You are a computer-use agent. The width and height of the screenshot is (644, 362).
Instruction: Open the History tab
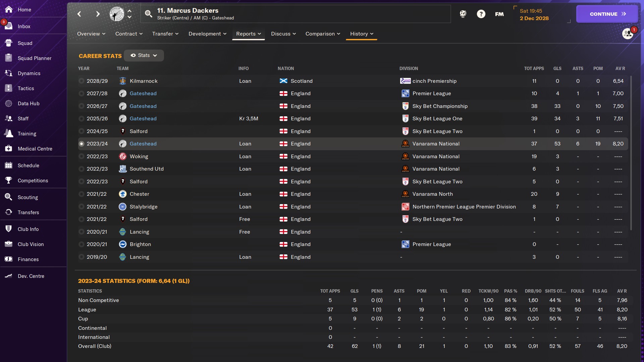(362, 34)
